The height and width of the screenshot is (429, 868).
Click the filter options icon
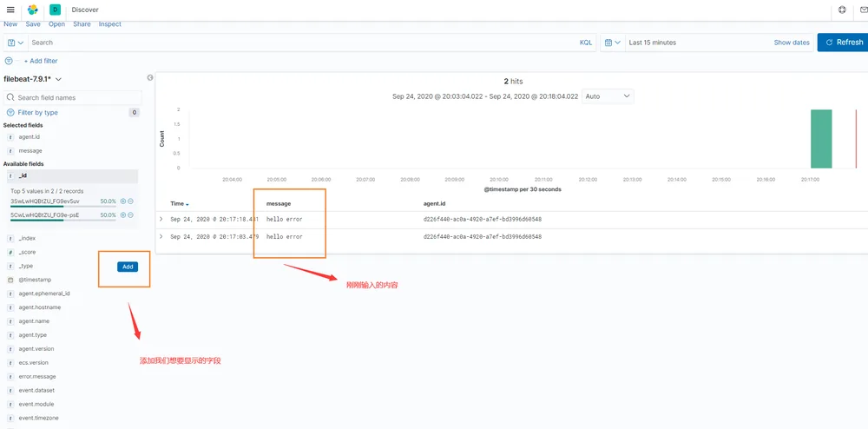pos(9,61)
